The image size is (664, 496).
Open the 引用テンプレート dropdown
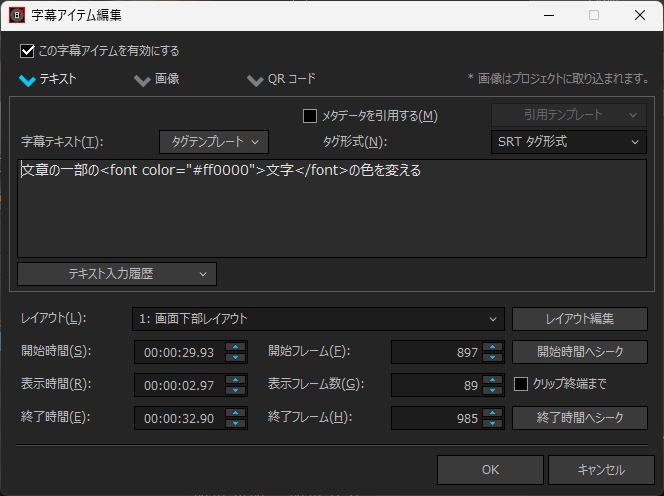coord(569,115)
